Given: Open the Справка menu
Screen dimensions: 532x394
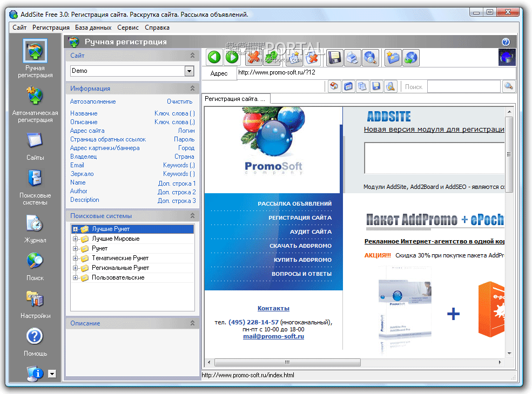Looking at the screenshot, I should [157, 28].
